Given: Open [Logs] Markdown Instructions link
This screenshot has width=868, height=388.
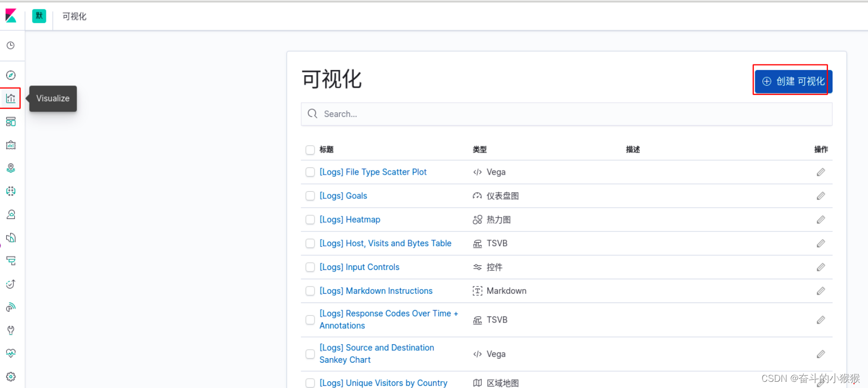Looking at the screenshot, I should coord(376,291).
